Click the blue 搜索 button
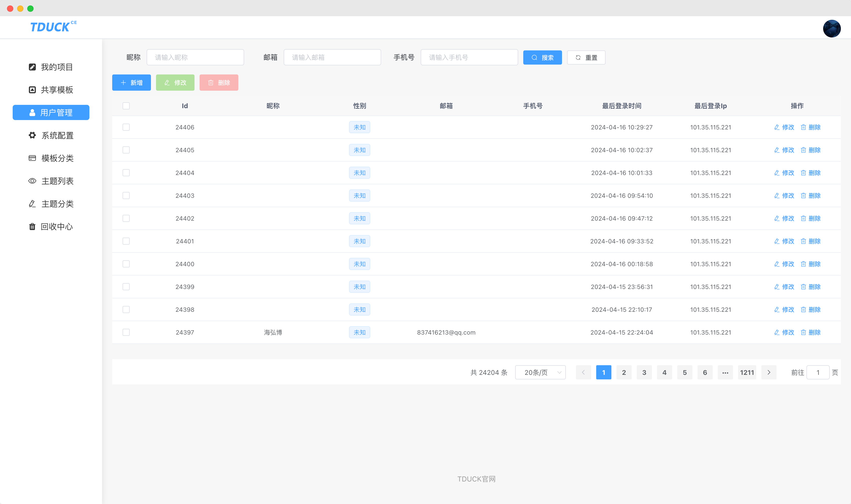Image resolution: width=851 pixels, height=504 pixels. [542, 57]
